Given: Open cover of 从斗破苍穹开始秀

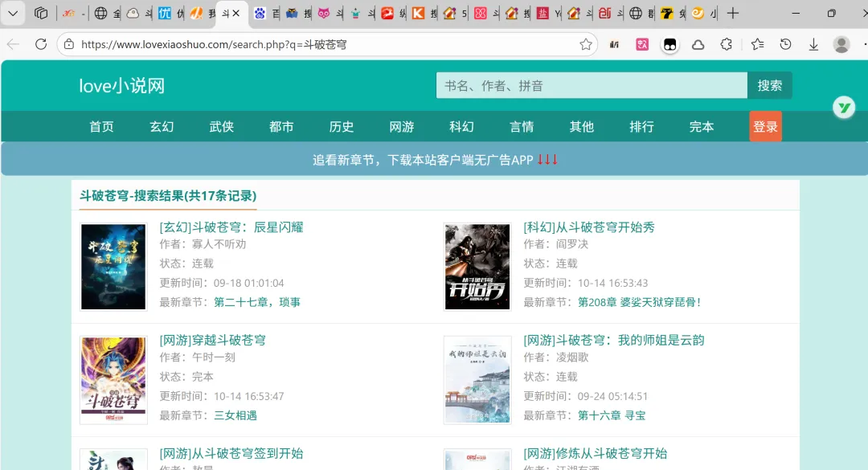Looking at the screenshot, I should pyautogui.click(x=477, y=267).
